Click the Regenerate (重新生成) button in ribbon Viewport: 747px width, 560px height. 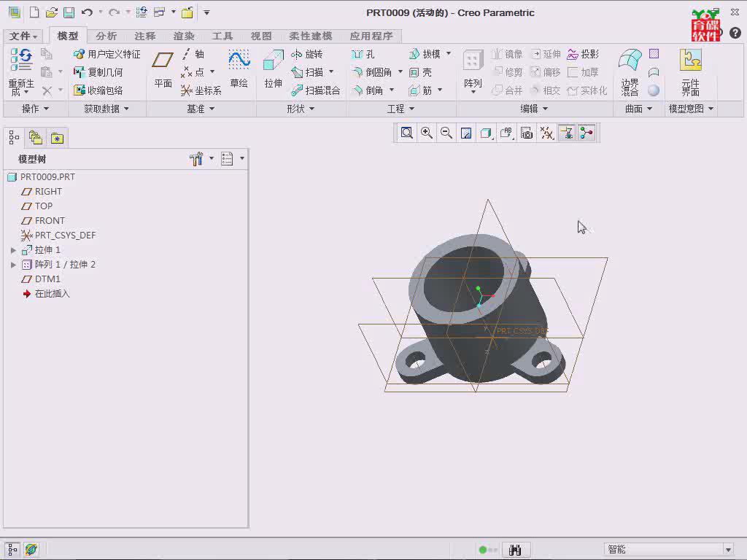coord(21,71)
